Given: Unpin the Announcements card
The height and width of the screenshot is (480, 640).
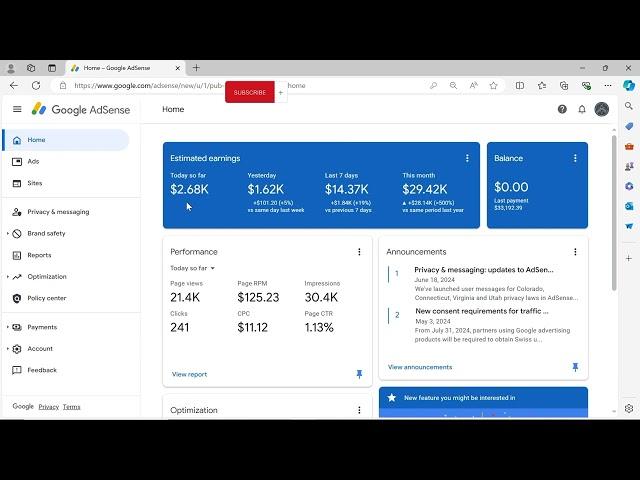Looking at the screenshot, I should (575, 367).
